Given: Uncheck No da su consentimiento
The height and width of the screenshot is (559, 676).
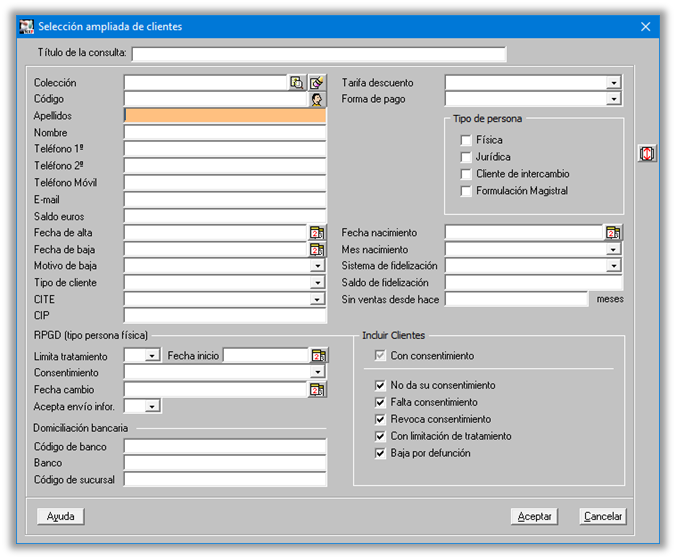Looking at the screenshot, I should click(380, 385).
